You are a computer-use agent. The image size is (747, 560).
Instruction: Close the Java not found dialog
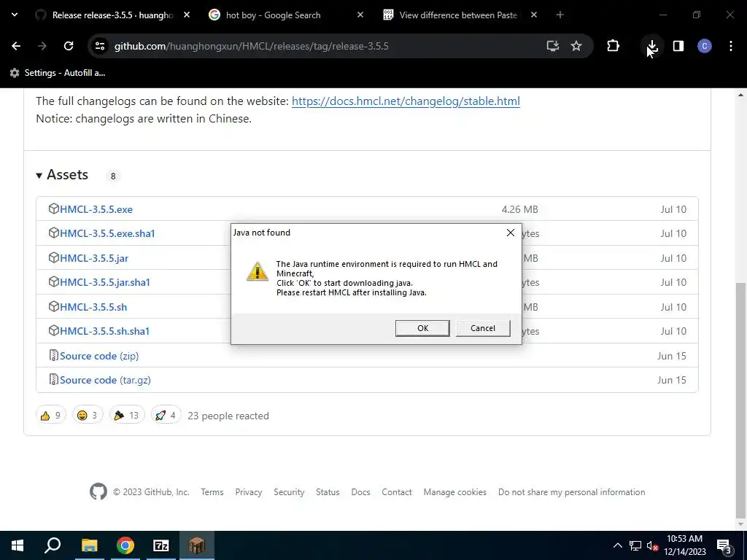point(510,233)
